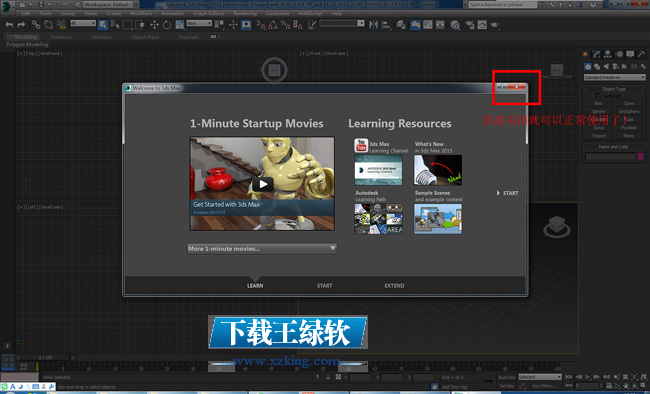The width and height of the screenshot is (650, 394).
Task: Toggle the Percent Snap button
Action: (x=285, y=25)
